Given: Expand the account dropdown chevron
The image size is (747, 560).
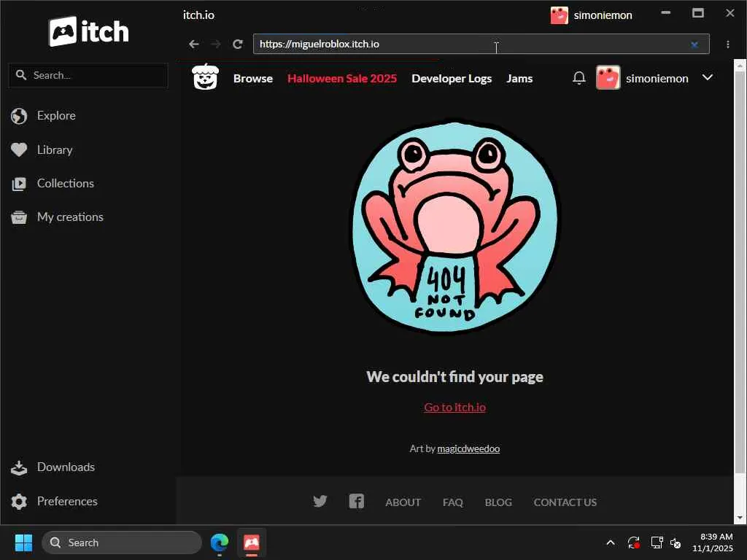Looking at the screenshot, I should pos(708,77).
